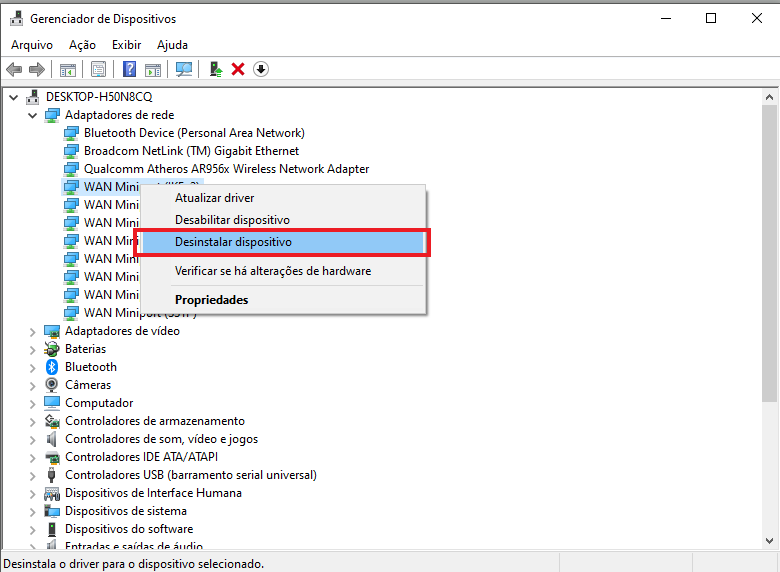Choose Verificar se há alterações de hardware
This screenshot has width=780, height=572.
[283, 271]
